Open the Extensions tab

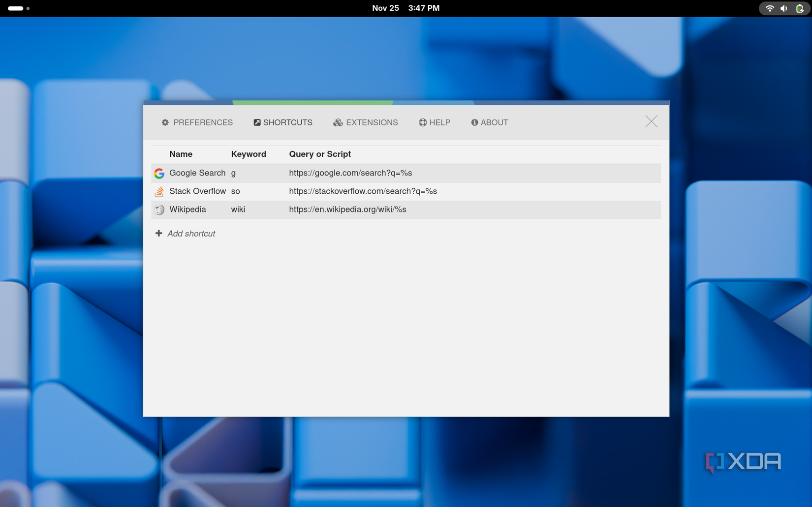[372, 122]
